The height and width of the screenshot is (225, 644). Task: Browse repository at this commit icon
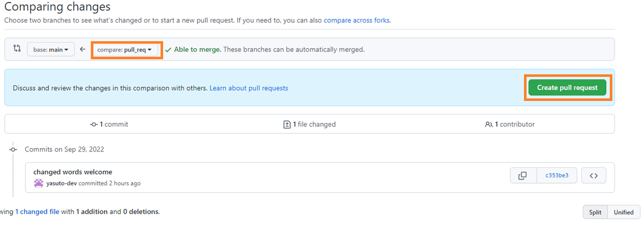[x=594, y=176]
